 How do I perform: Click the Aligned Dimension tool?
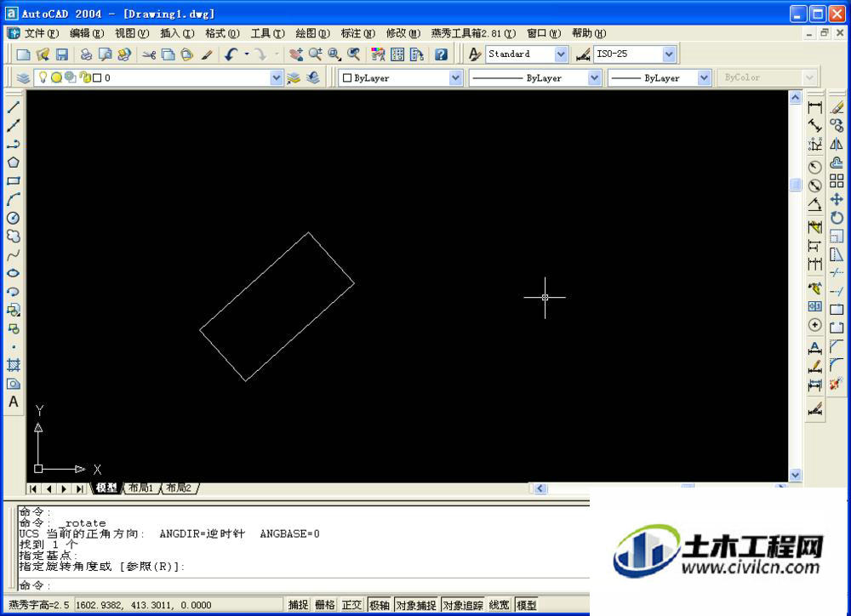[x=814, y=126]
